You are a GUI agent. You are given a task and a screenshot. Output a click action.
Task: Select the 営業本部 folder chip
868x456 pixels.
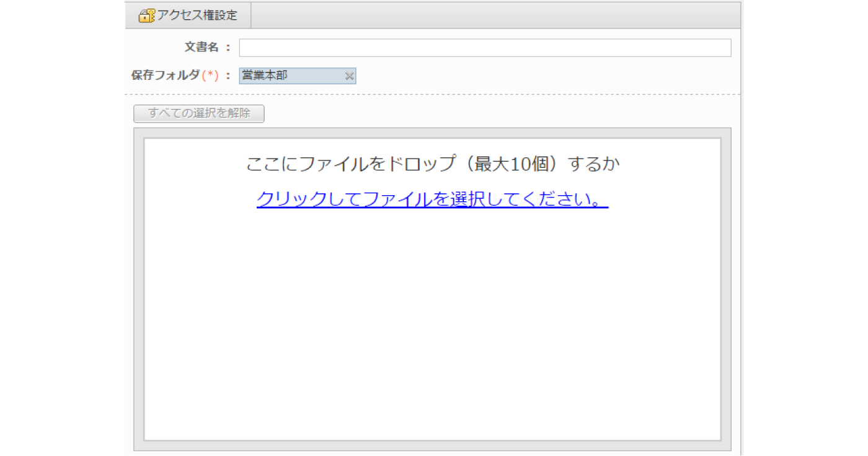click(x=297, y=76)
